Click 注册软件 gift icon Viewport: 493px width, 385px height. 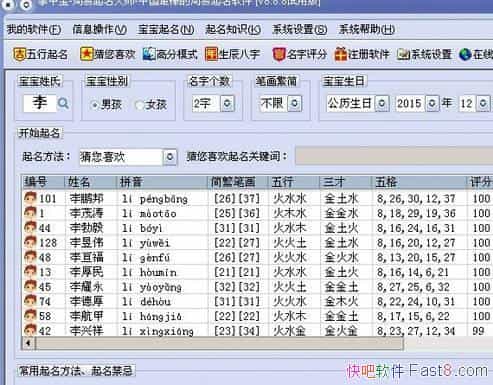pyautogui.click(x=341, y=54)
